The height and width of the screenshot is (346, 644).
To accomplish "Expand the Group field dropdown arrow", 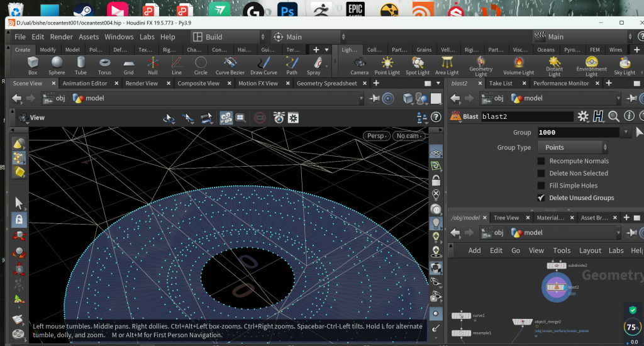I will (626, 132).
